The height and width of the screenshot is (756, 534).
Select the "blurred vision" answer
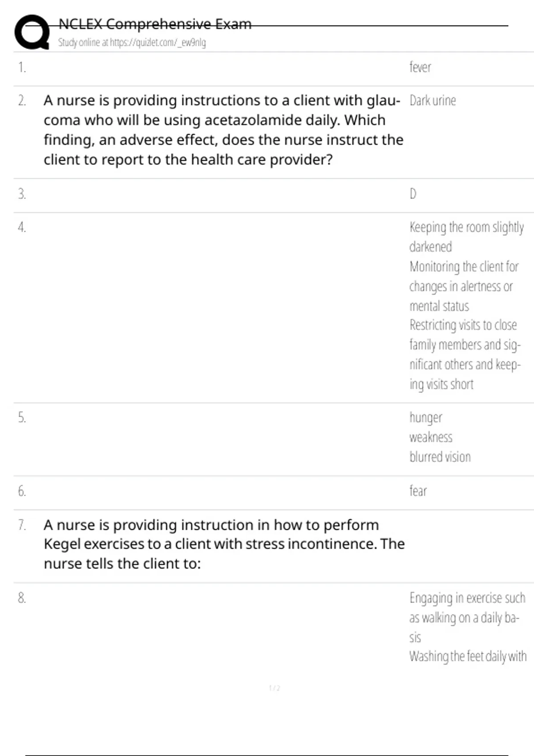tap(440, 457)
